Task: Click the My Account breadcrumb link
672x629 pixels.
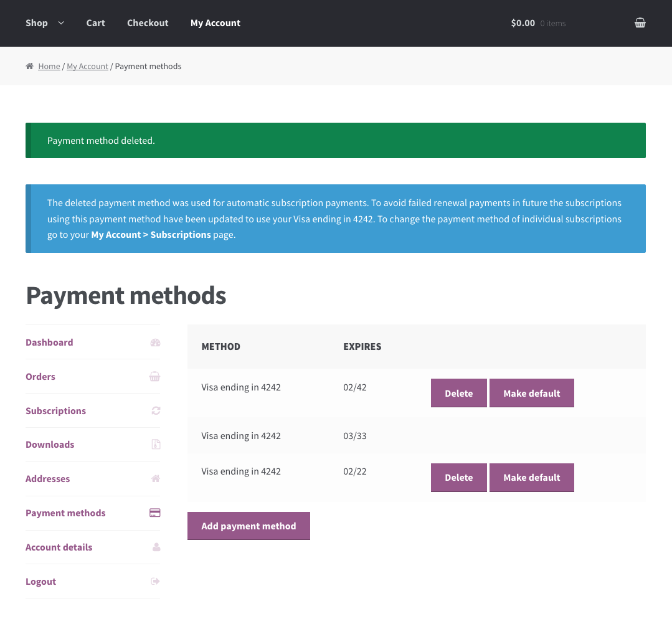Action: 87,66
